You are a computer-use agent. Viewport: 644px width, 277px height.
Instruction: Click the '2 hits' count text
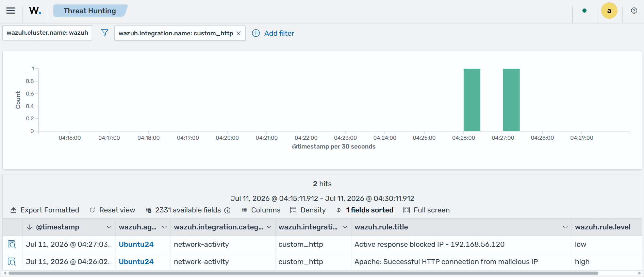click(x=322, y=184)
